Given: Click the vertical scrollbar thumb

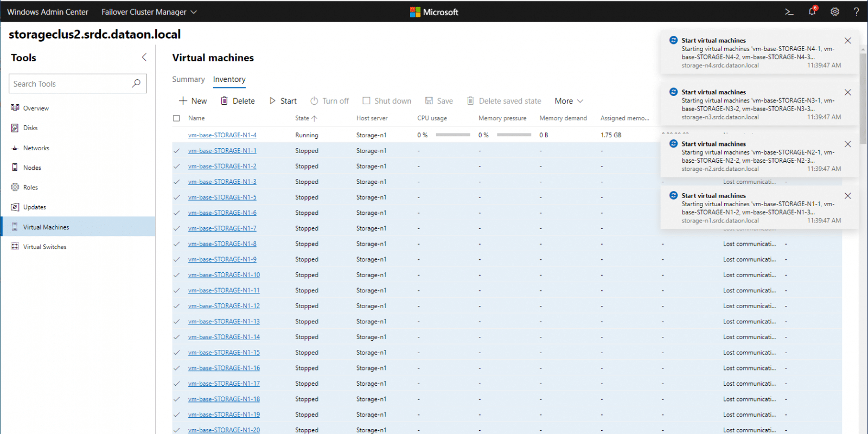Looking at the screenshot, I should tap(863, 98).
